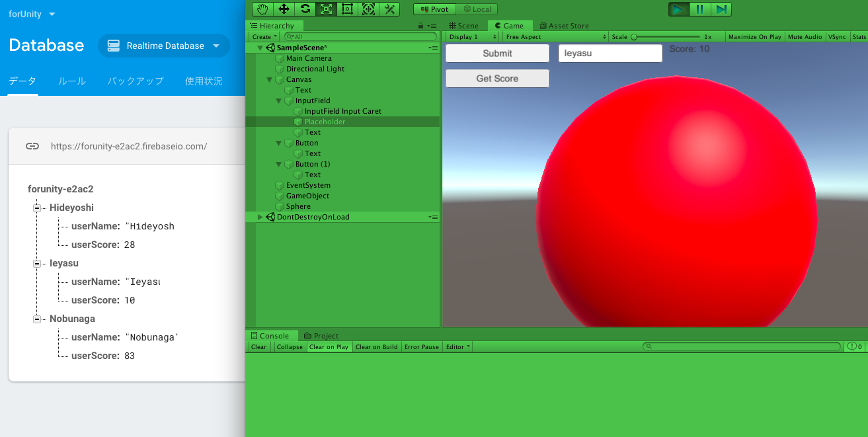This screenshot has width=868, height=437.
Task: Open the DontDestroyOnLoad scene context menu icon
Action: [433, 217]
